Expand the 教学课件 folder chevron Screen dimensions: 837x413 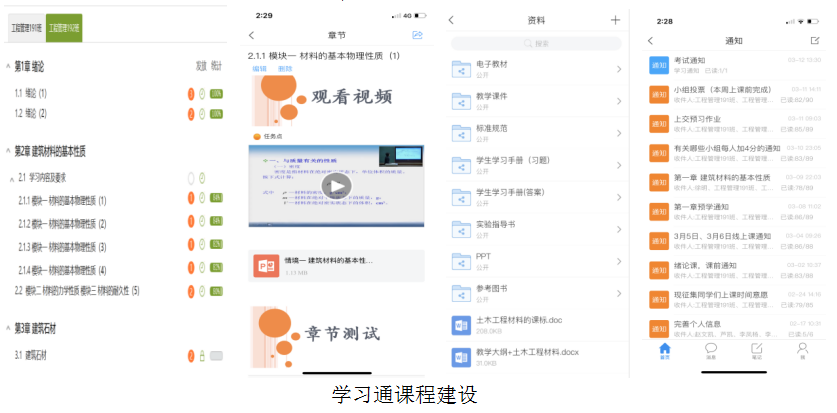click(x=619, y=101)
